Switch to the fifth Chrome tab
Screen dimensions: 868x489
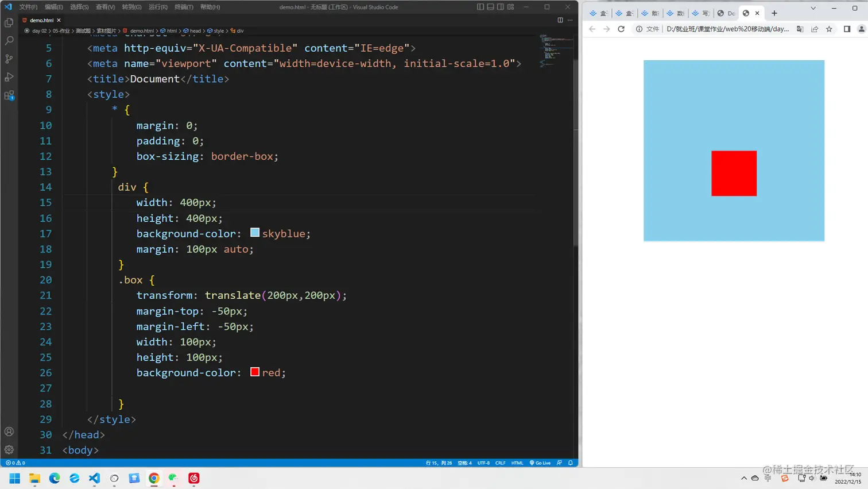click(x=700, y=13)
